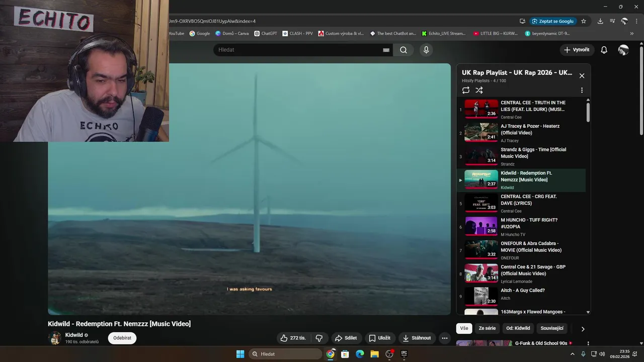Bookmark this page with the star icon

pyautogui.click(x=584, y=21)
